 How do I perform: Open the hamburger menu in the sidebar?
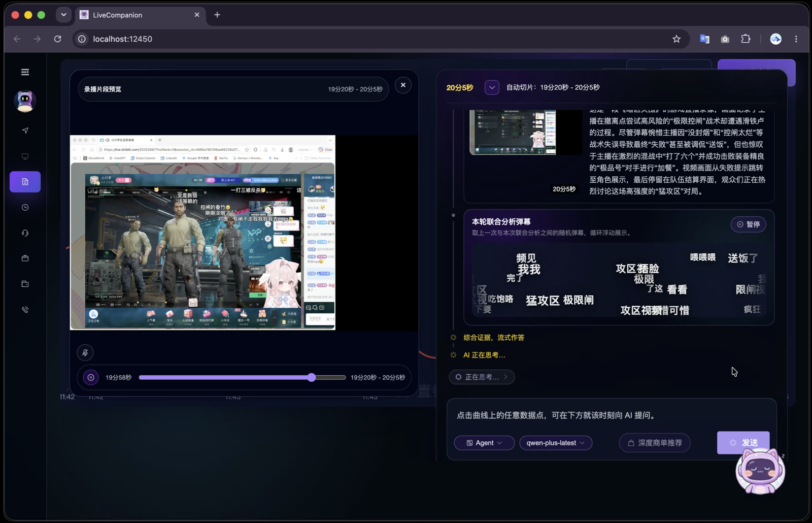[25, 72]
